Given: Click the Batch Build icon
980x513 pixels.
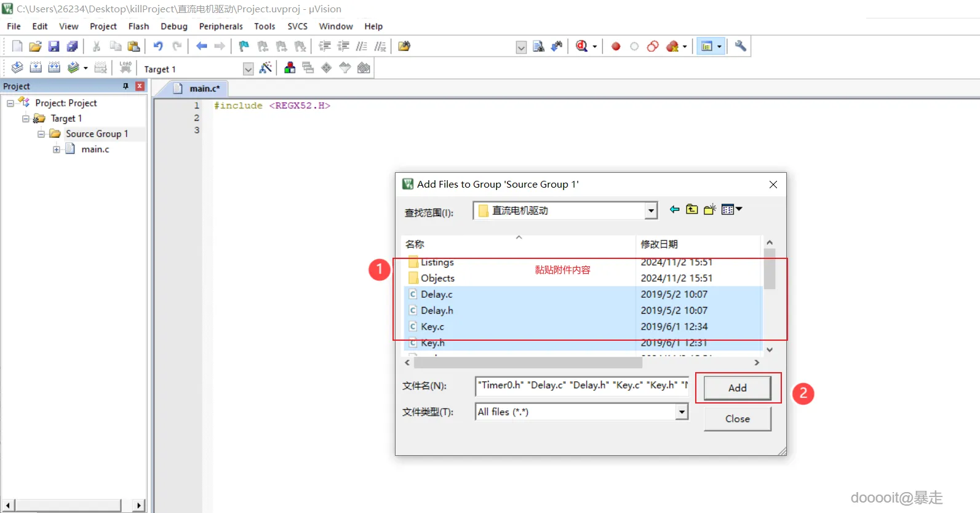Looking at the screenshot, I should tap(73, 68).
